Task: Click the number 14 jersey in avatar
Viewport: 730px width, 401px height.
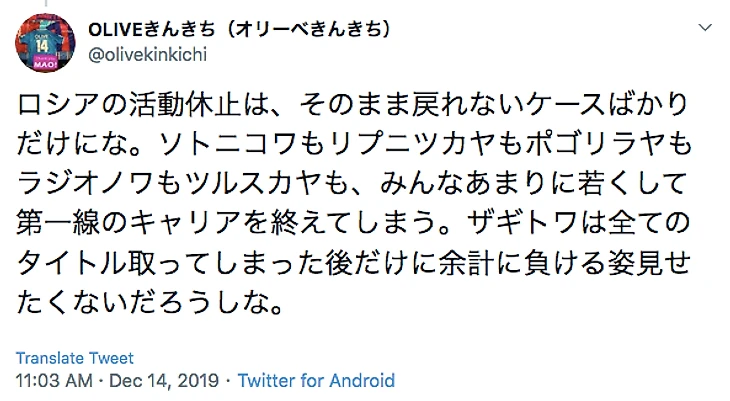Action: pyautogui.click(x=42, y=43)
